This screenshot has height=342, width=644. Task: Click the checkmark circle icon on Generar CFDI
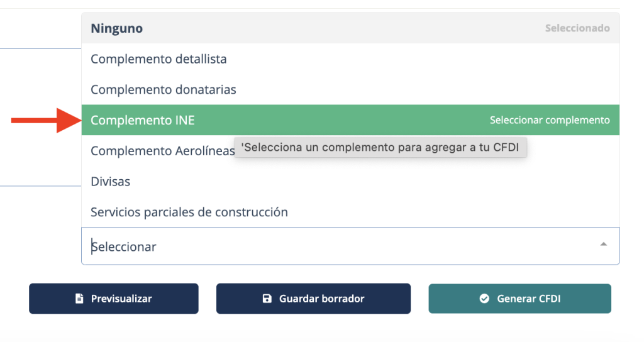[484, 299]
